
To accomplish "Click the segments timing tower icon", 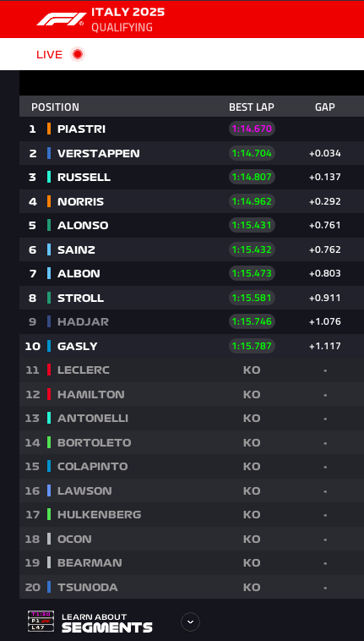I will [41, 621].
